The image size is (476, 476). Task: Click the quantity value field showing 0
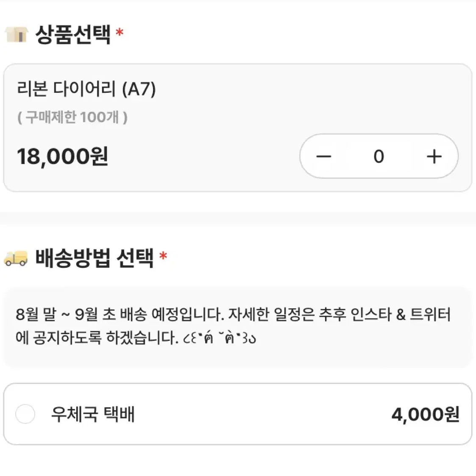[x=379, y=156]
